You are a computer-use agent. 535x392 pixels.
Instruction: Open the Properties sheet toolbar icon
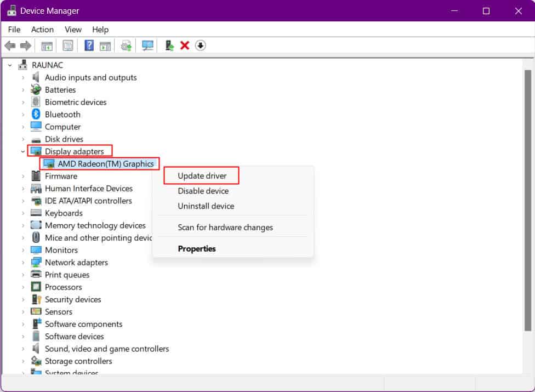click(67, 46)
